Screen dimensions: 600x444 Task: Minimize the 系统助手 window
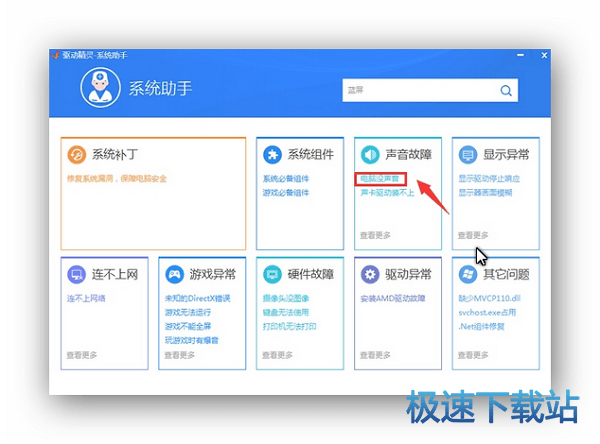[520, 55]
